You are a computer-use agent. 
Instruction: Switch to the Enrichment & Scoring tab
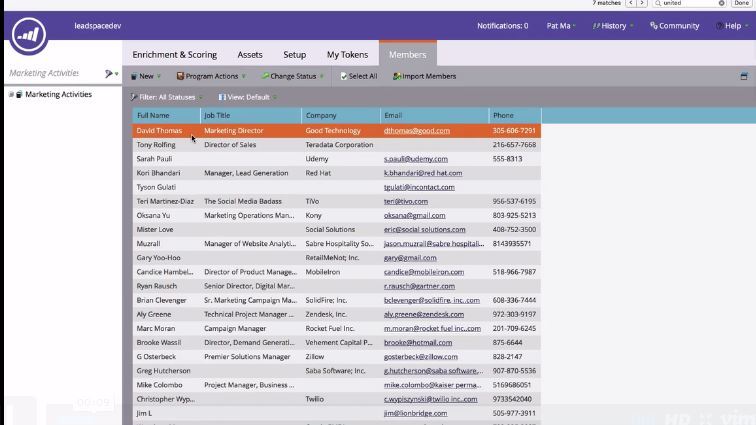click(x=174, y=54)
